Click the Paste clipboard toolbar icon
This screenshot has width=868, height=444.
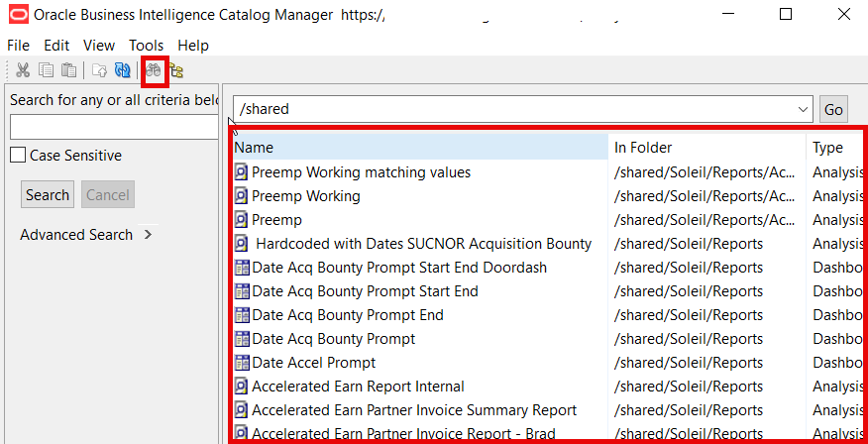pyautogui.click(x=68, y=70)
